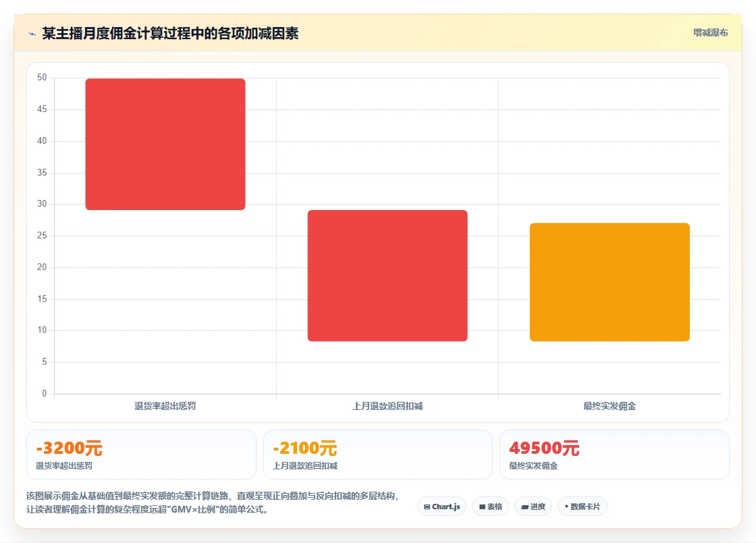
Task: Click the card caption 退货率超出惩罚 under -3200元
Action: (64, 466)
